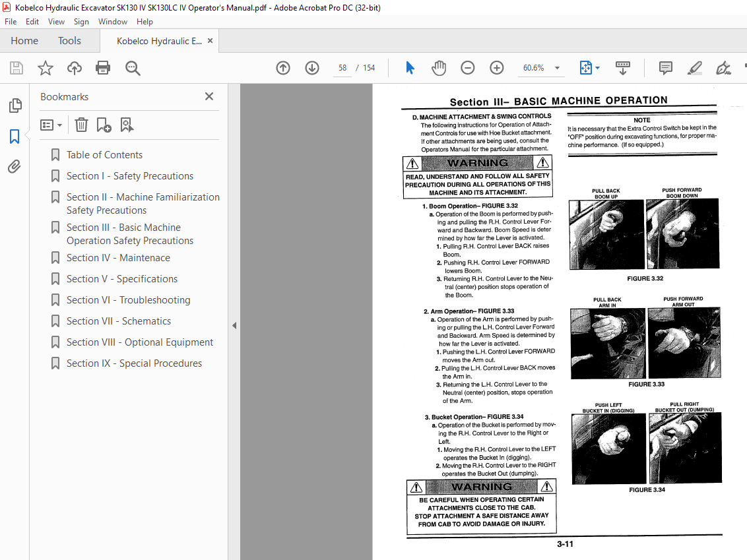This screenshot has width=747, height=560.
Task: Click the Push Forward Arm Out photo
Action: pyautogui.click(x=684, y=342)
